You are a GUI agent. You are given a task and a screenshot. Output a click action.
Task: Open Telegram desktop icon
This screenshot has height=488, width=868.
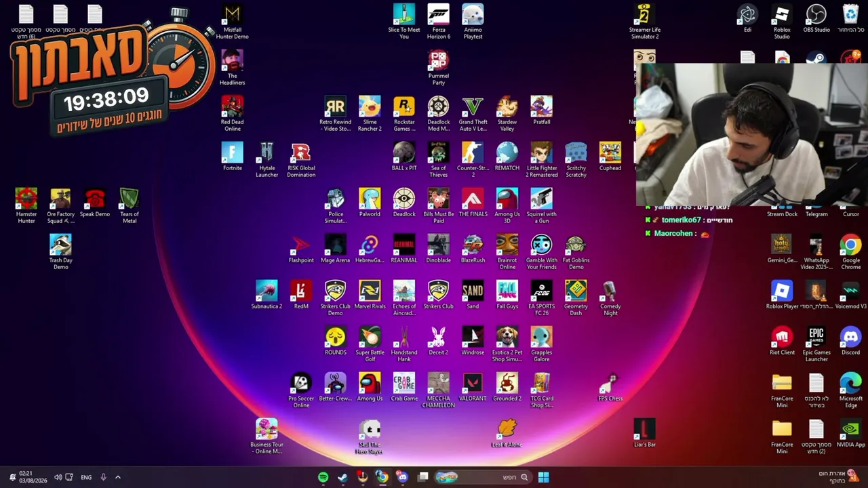coord(816,213)
